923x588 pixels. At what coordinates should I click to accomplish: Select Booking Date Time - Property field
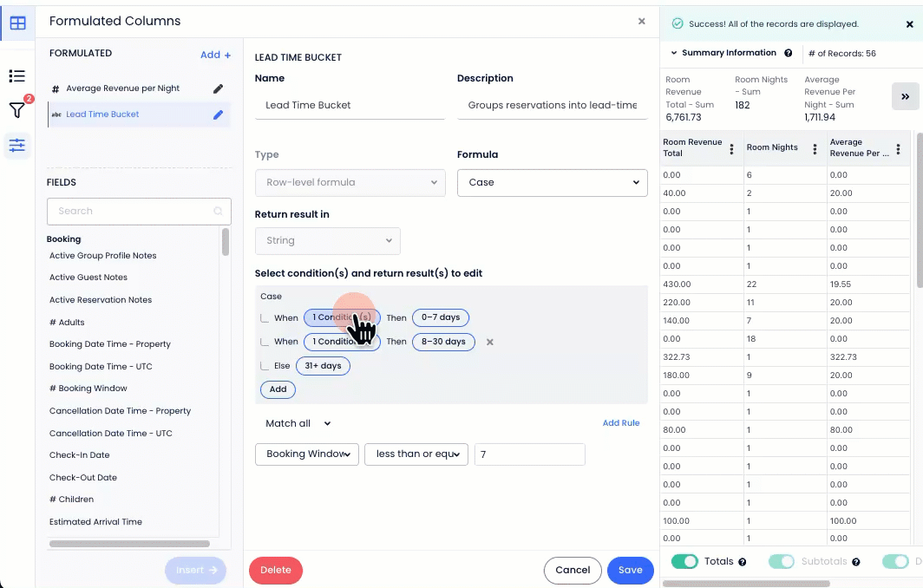109,344
